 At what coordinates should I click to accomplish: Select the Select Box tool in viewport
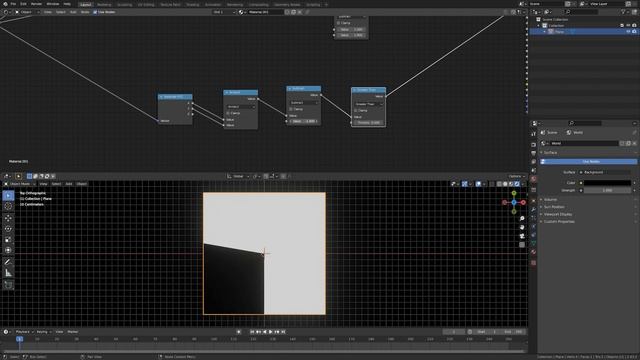point(8,196)
